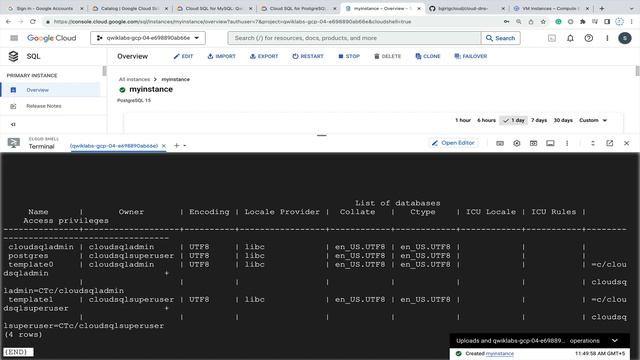
Task: Click the Open Editor button
Action: [453, 143]
